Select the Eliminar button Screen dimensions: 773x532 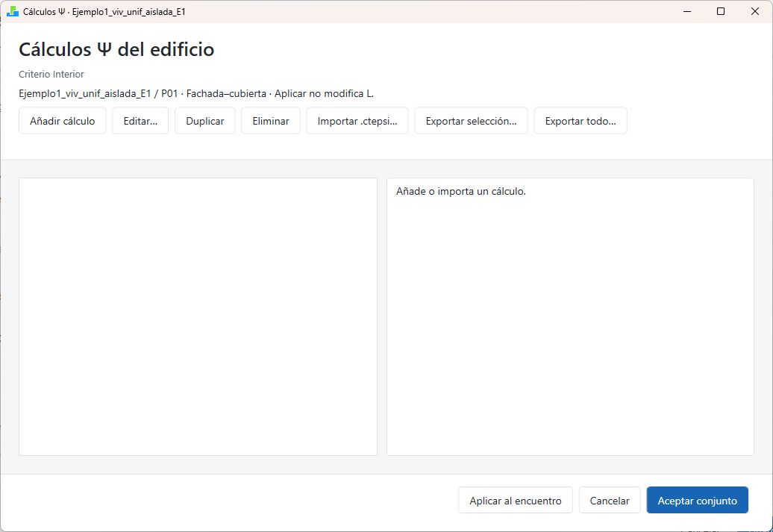click(271, 121)
